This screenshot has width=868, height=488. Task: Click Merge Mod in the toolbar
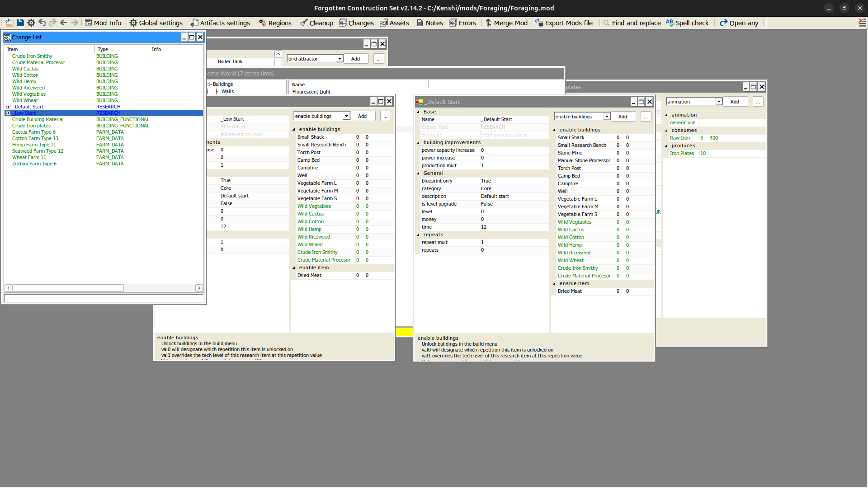click(506, 23)
